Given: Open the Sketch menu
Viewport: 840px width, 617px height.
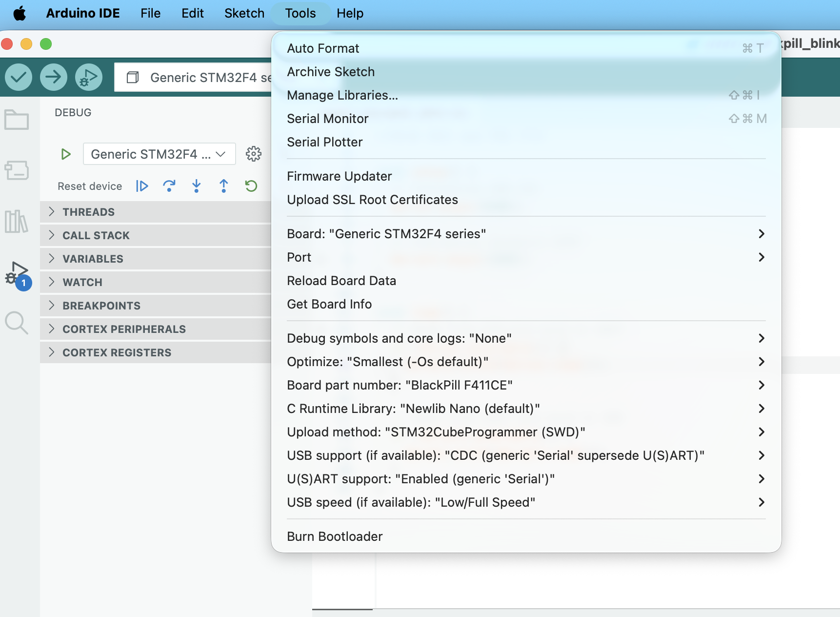Looking at the screenshot, I should coord(244,13).
